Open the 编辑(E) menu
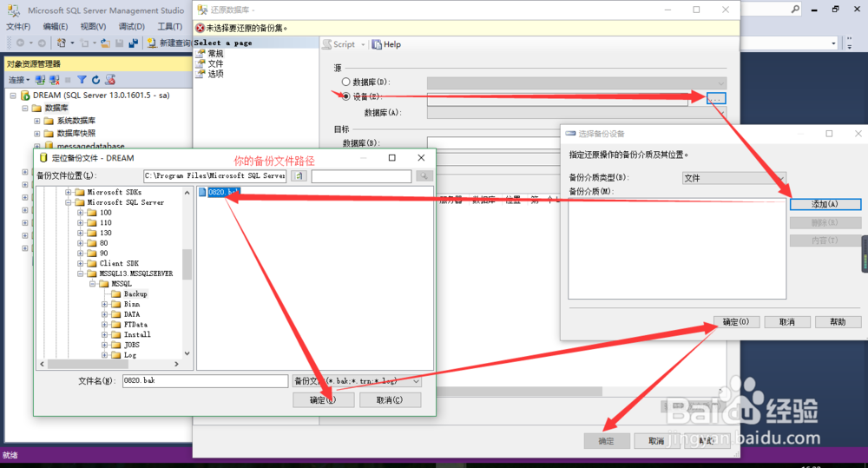 [56, 27]
